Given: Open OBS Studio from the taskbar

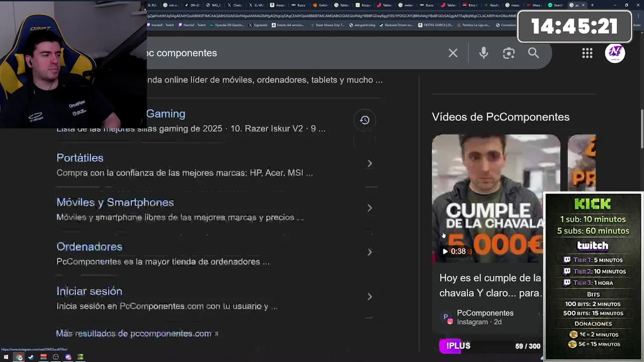Looking at the screenshot, I should tap(56, 357).
